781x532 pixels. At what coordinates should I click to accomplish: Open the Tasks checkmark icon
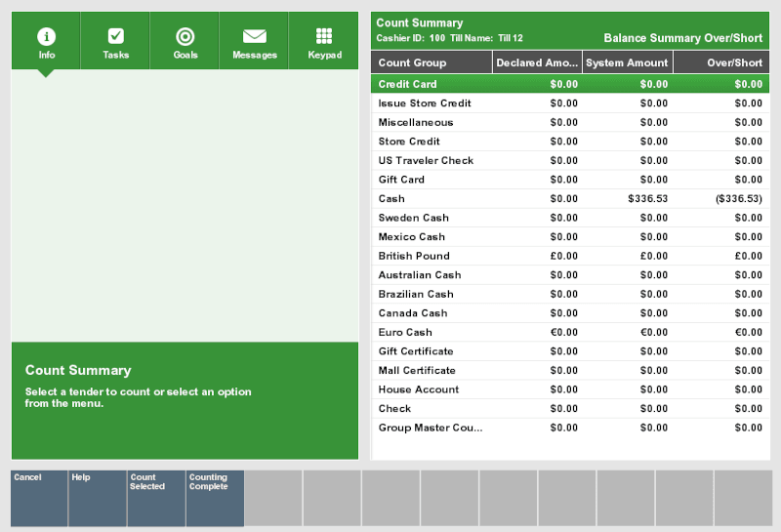tap(115, 36)
